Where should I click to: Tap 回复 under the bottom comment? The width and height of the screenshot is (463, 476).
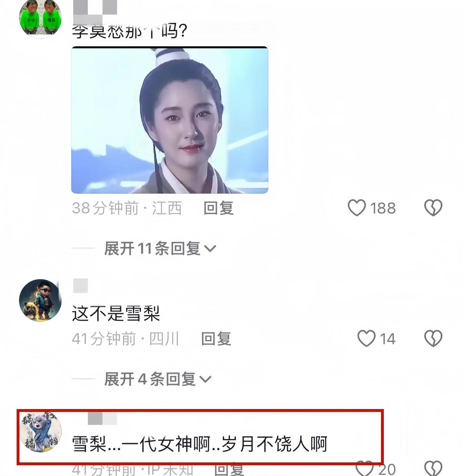click(229, 469)
